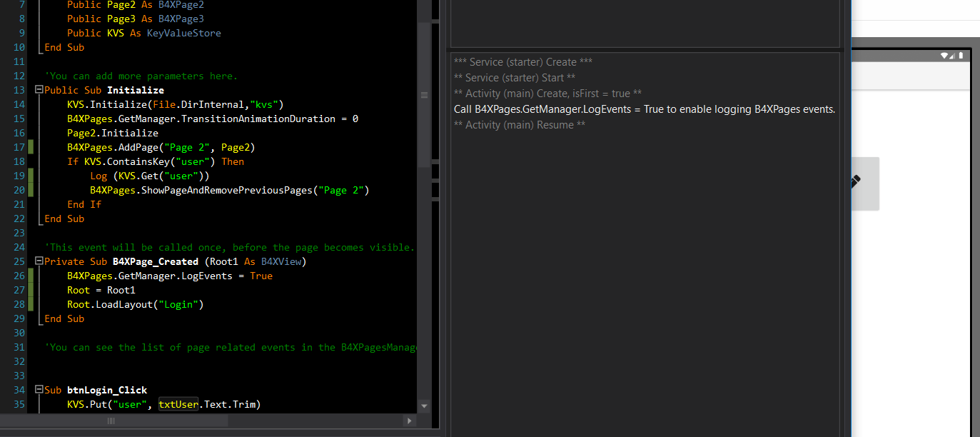Image resolution: width=980 pixels, height=437 pixels.
Task: Click the 'End Sub' on line 10
Action: [64, 47]
